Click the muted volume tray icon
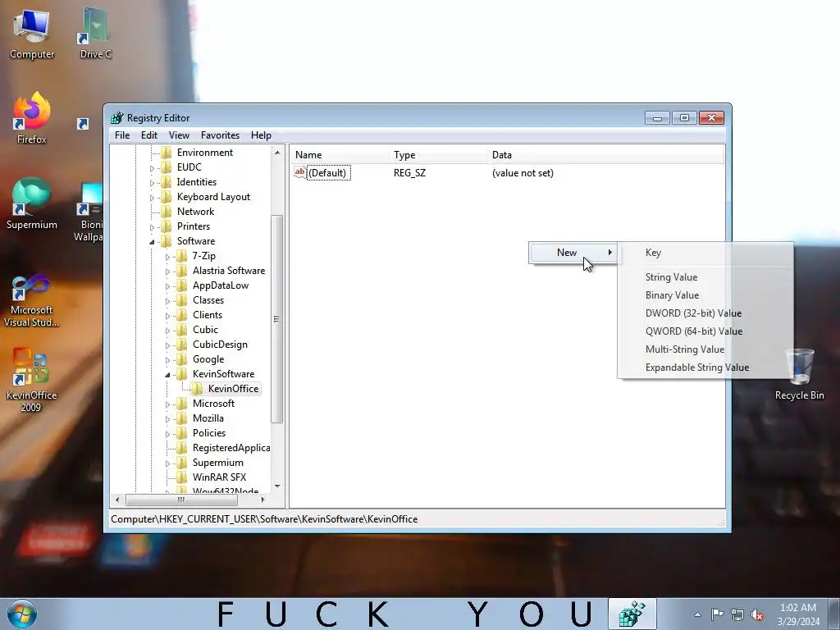Screen dimensions: 840x630 click(x=757, y=614)
